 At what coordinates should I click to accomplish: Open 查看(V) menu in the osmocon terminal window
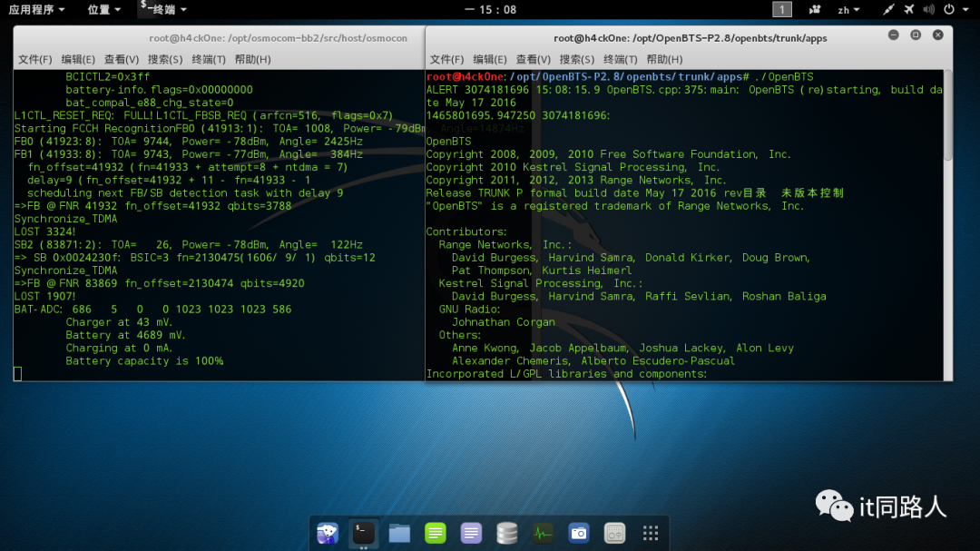click(x=122, y=59)
